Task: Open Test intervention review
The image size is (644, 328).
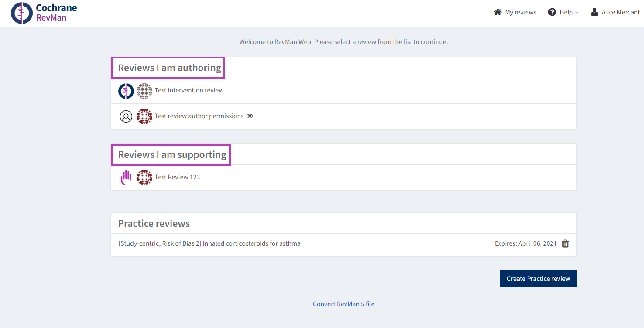Action: tap(189, 90)
